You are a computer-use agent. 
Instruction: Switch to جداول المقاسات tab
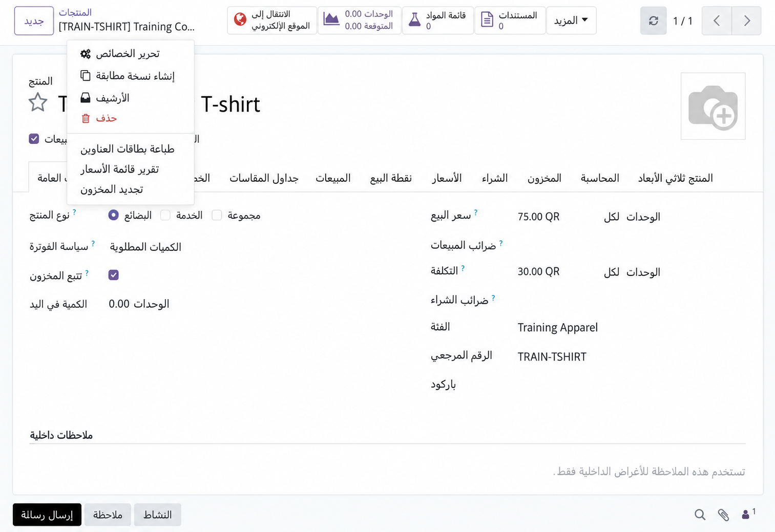tap(264, 178)
